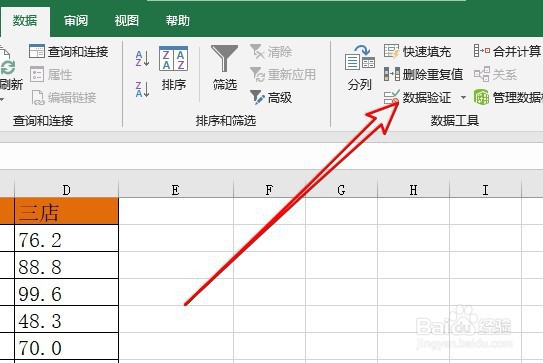
Task: Select column H header
Action: [x=413, y=189]
